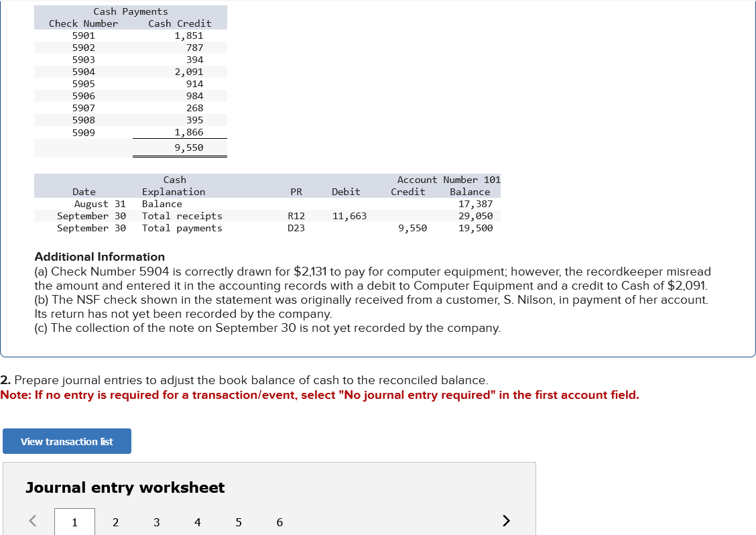
Task: Click the Explanation column header
Action: click(173, 192)
